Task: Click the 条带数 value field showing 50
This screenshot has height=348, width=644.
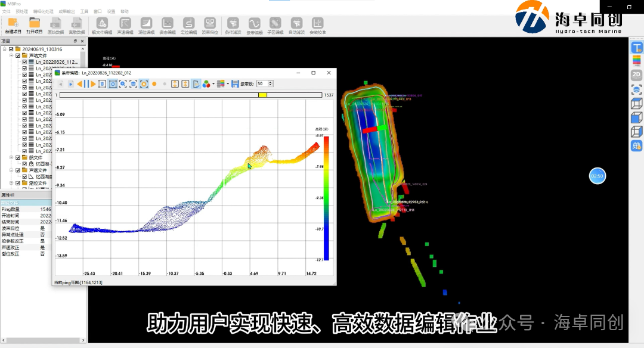Action: point(261,84)
